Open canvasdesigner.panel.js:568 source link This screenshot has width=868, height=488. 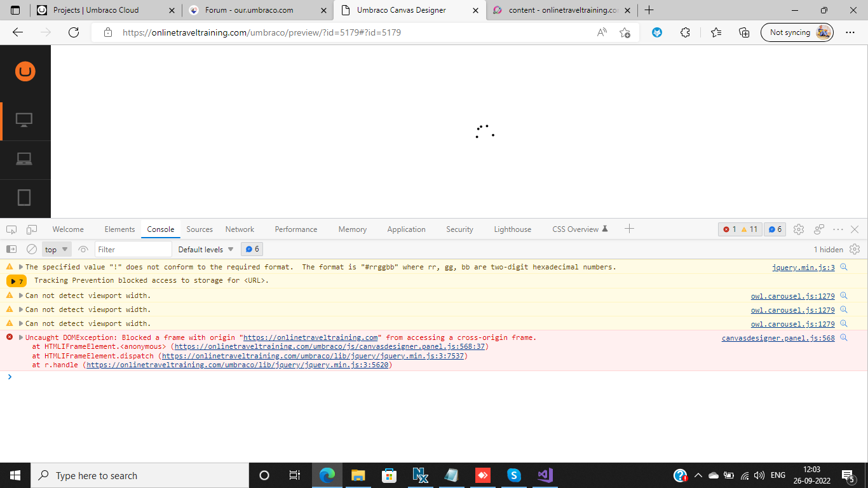pos(778,338)
